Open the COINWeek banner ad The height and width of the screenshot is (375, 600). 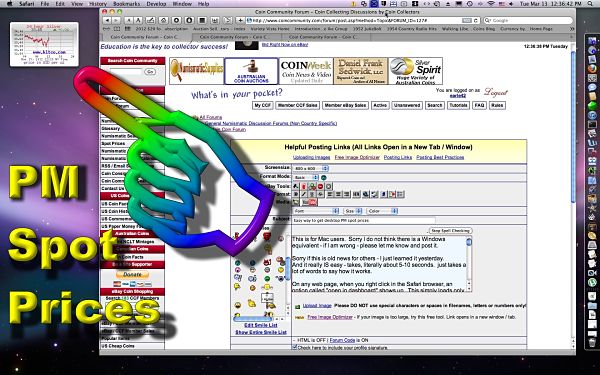click(306, 71)
